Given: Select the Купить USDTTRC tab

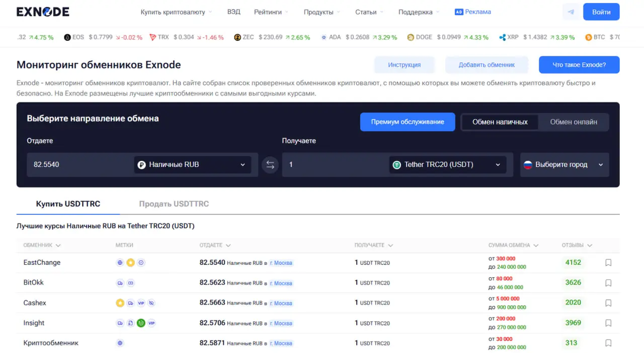Looking at the screenshot, I should (x=68, y=204).
